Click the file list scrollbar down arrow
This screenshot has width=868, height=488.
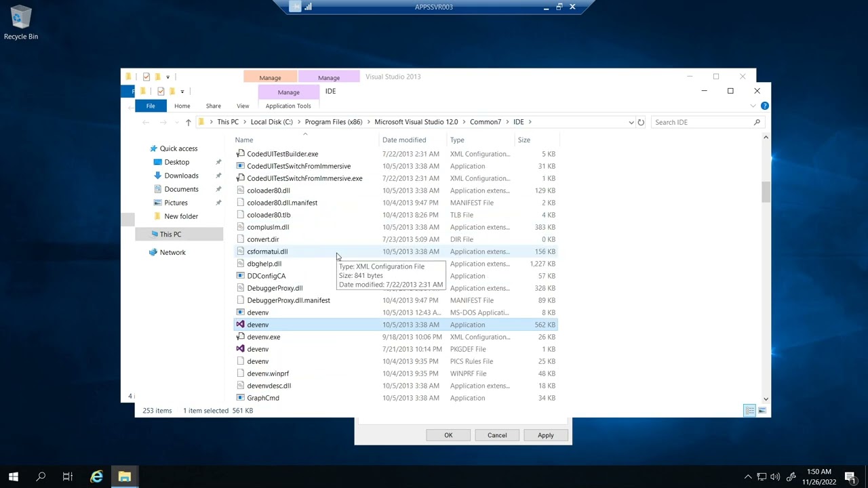[766, 399]
